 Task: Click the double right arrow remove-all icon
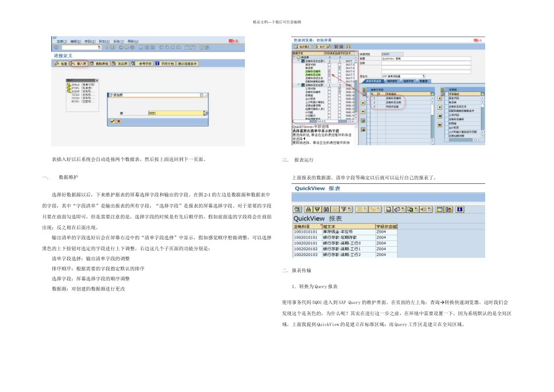[x=440, y=125]
